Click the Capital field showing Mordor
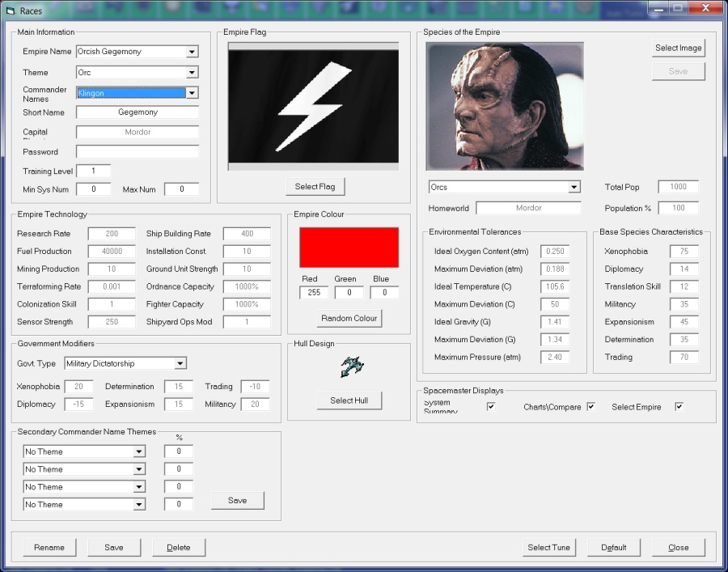The height and width of the screenshot is (572, 728). click(x=138, y=132)
